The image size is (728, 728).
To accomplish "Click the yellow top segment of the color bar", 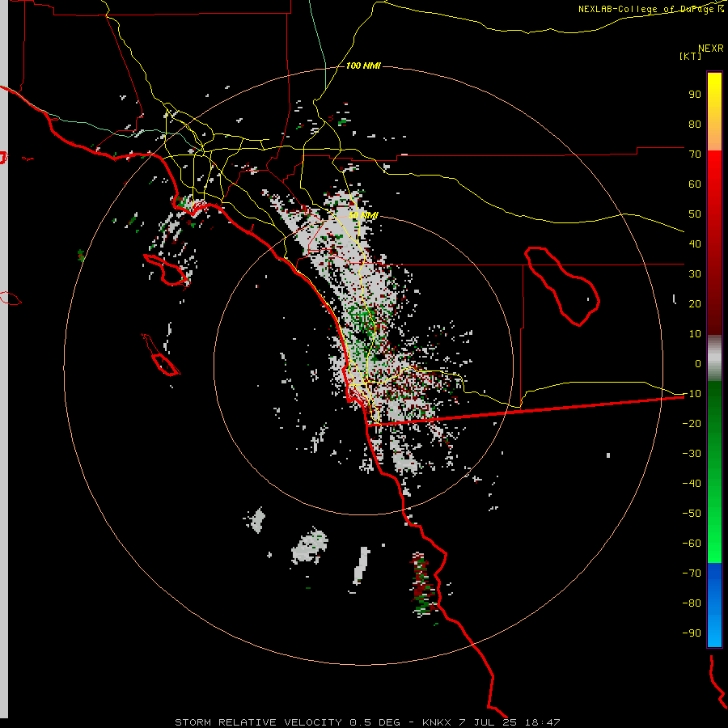I will click(714, 112).
